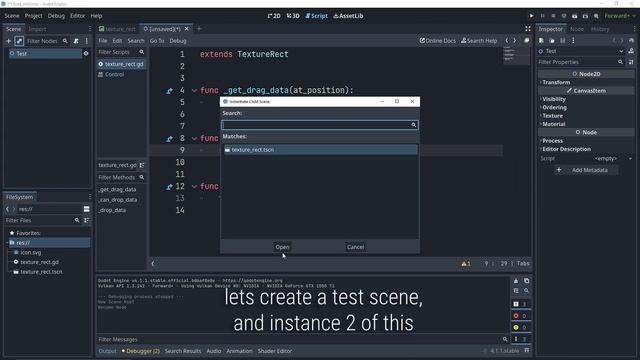
Task: Make the script editor floating
Action: point(527,40)
